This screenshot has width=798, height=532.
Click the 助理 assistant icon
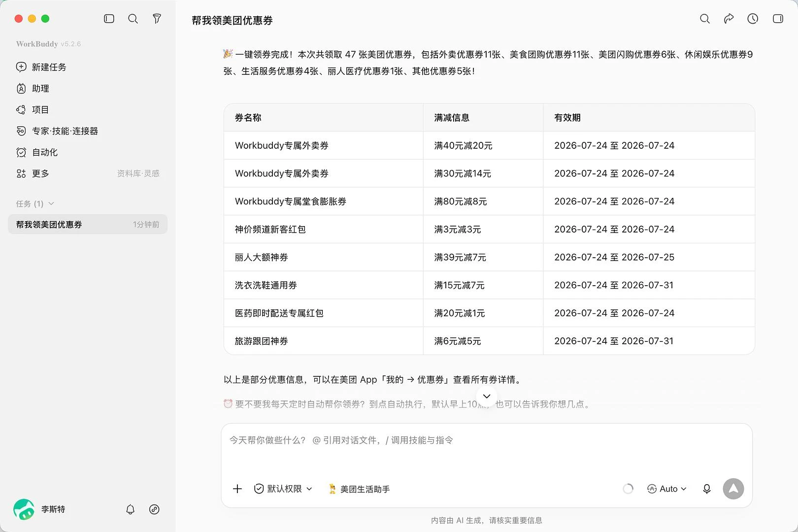21,89
